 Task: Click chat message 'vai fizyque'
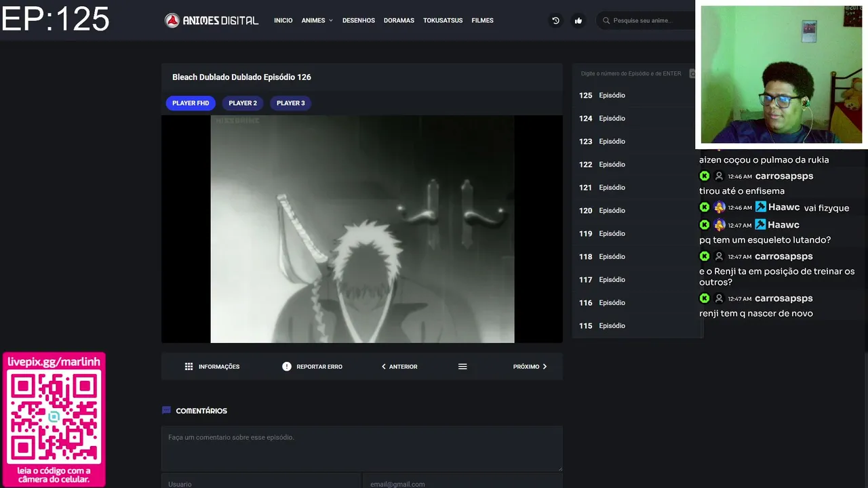coord(827,208)
